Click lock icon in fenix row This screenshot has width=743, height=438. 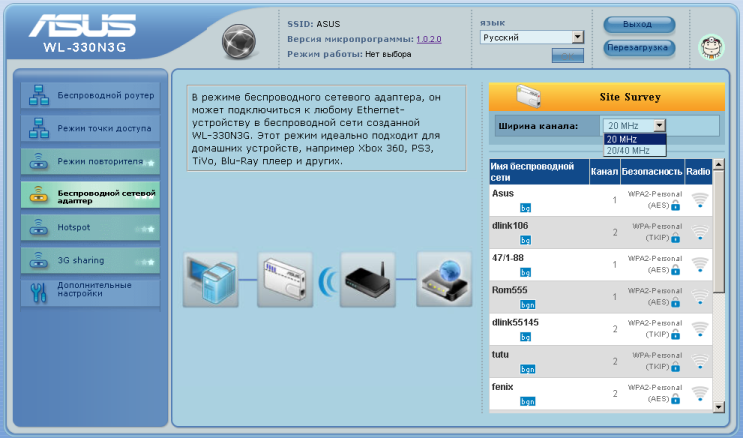[x=676, y=399]
